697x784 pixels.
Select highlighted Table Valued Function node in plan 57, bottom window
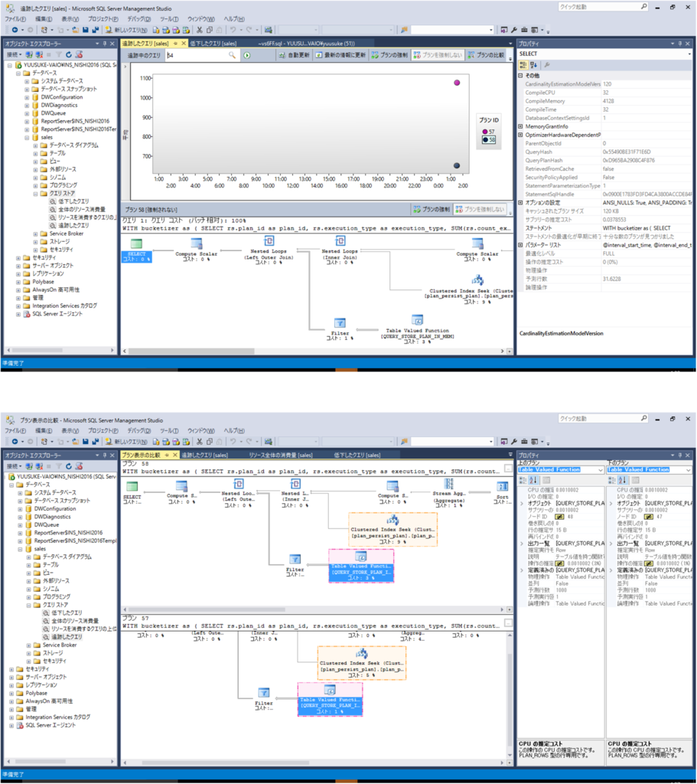[330, 700]
